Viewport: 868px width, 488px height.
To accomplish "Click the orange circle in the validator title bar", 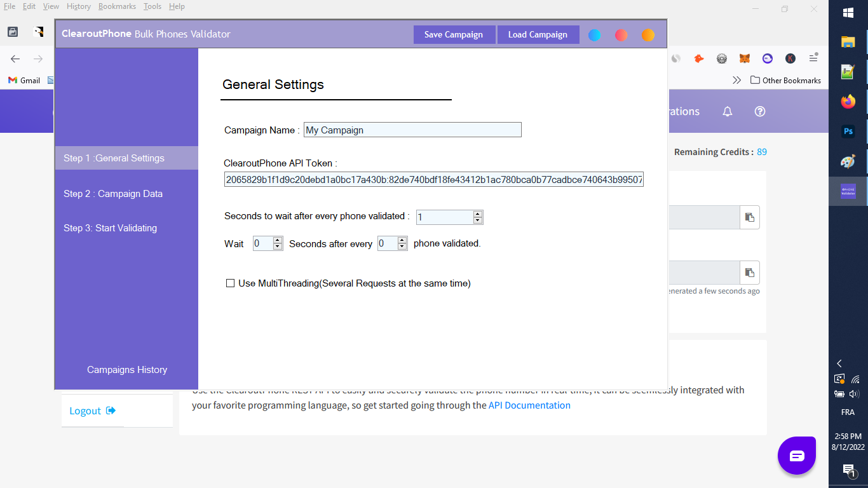I will pyautogui.click(x=648, y=35).
